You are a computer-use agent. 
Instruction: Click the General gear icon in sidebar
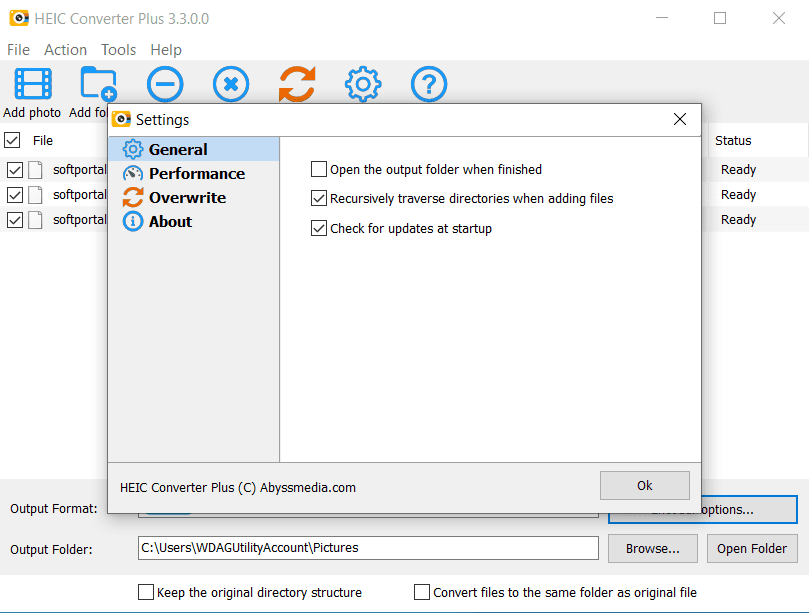(x=133, y=149)
